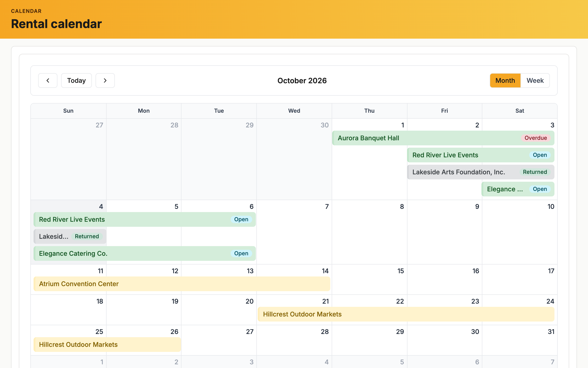This screenshot has width=588, height=368.
Task: Select October 31 date number
Action: pos(551,332)
